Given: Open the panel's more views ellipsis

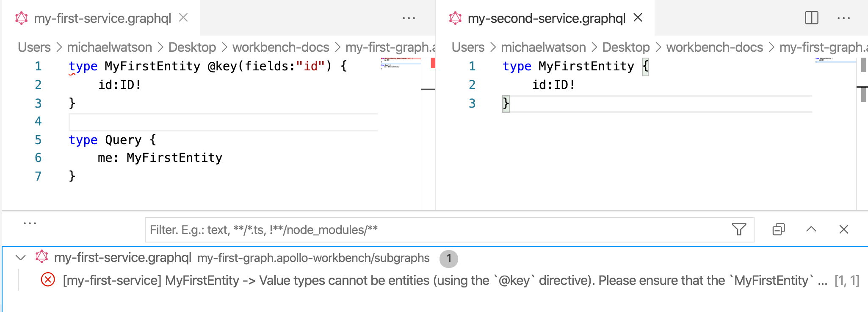Looking at the screenshot, I should (30, 223).
